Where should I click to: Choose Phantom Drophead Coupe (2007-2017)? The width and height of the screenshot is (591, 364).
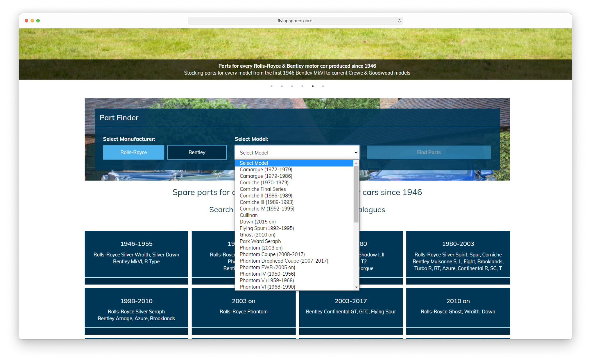pos(294,261)
